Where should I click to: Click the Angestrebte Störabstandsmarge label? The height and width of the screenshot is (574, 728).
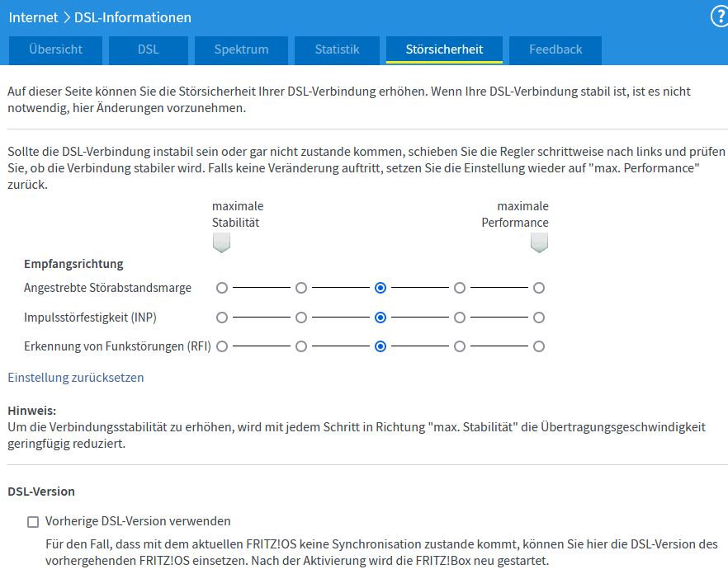(x=107, y=288)
